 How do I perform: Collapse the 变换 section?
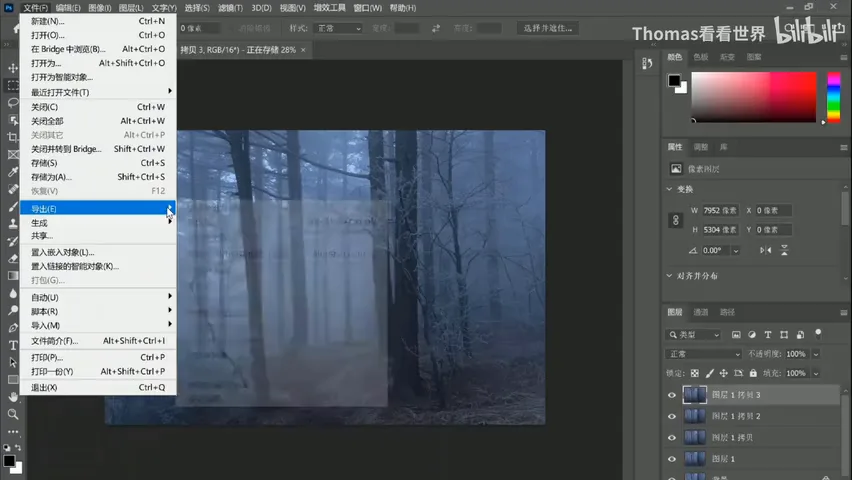point(669,189)
